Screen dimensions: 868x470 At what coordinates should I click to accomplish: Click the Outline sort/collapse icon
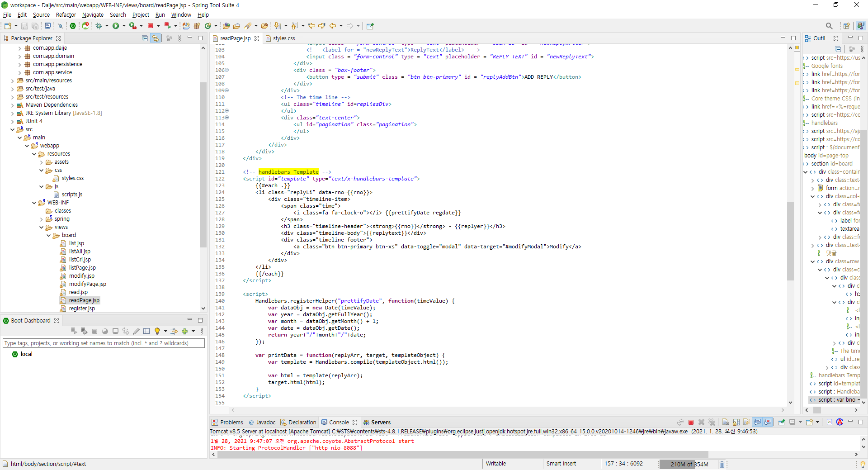(x=838, y=49)
